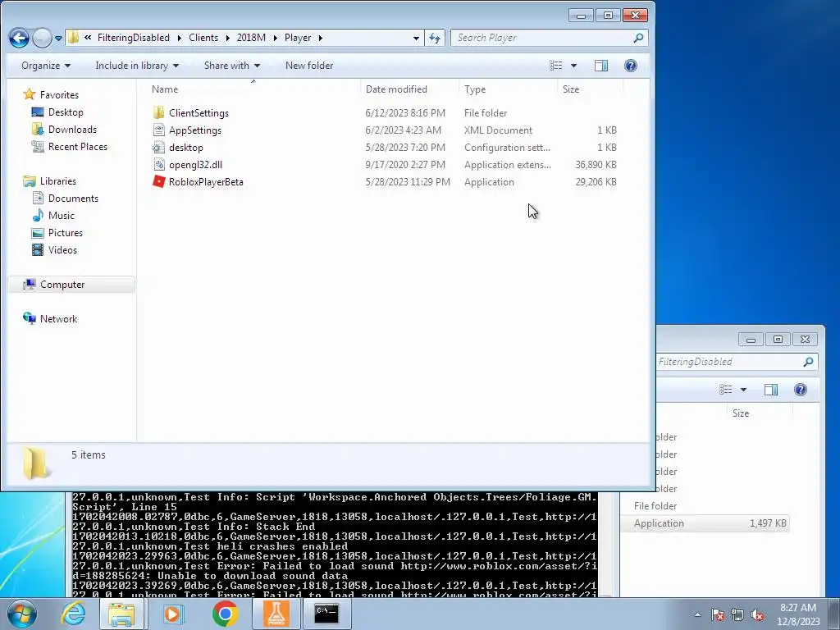Expand arrow after Player in address bar
The image size is (840, 630).
tap(321, 38)
